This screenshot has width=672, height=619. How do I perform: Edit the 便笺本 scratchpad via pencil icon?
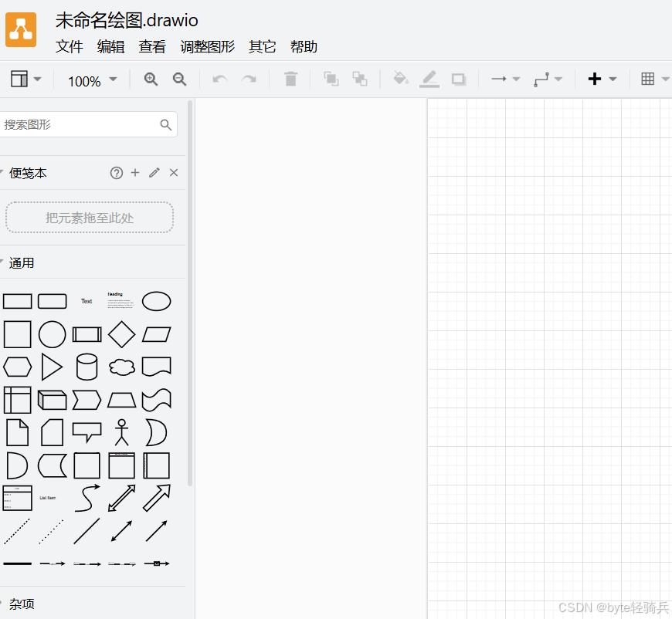pos(154,172)
